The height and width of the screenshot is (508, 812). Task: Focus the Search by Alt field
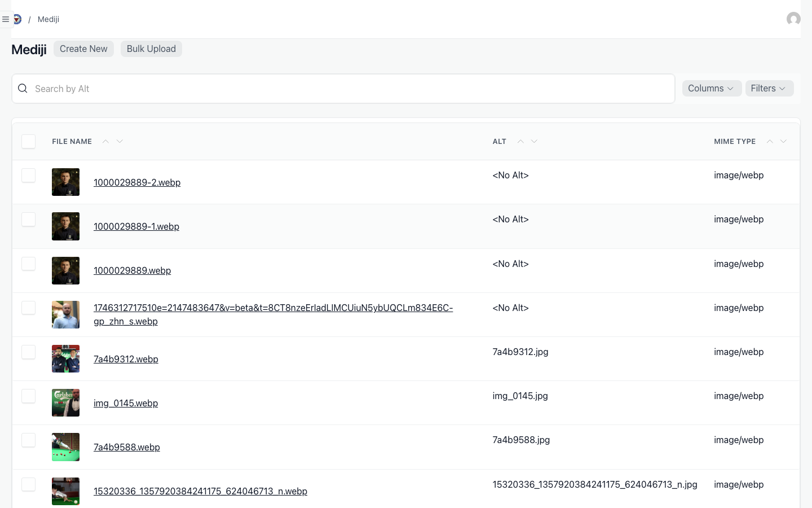click(x=343, y=89)
